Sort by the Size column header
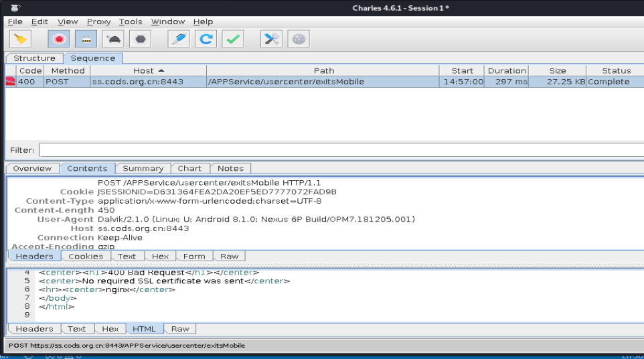Screen dimensions: 644x359 tap(558, 70)
